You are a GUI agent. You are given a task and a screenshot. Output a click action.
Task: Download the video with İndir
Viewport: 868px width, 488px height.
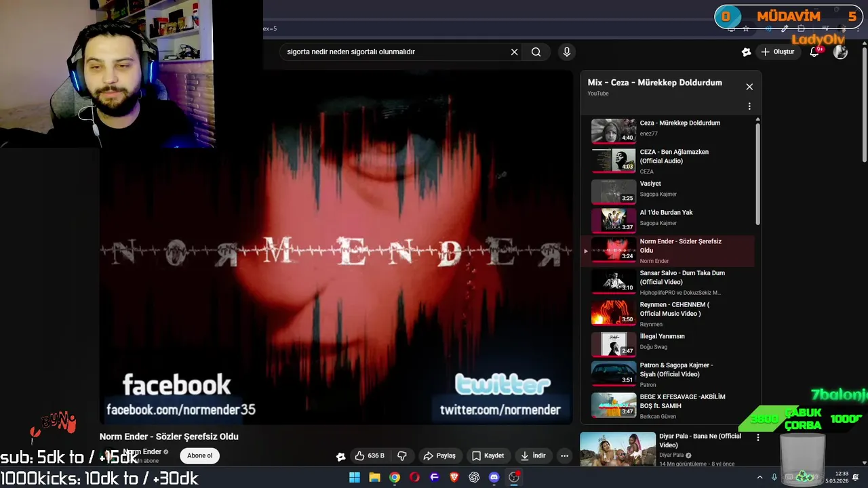(x=532, y=456)
